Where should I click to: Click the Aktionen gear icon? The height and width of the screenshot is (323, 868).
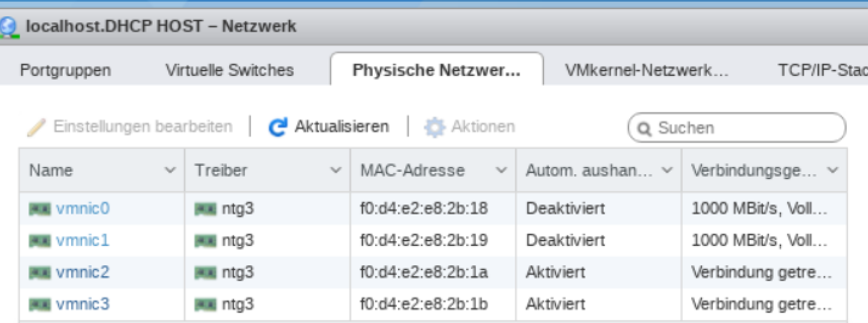click(434, 127)
